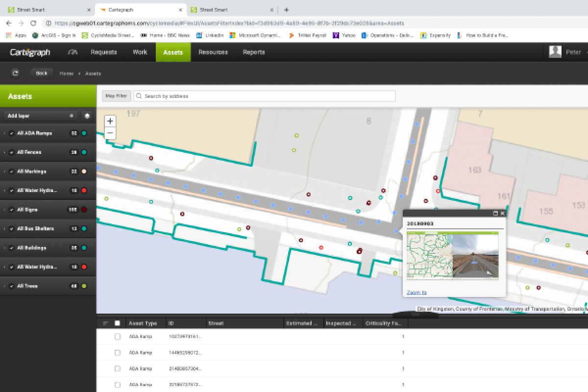Zoom out the map with minus button
Screen dimensions: 588x392
point(110,133)
